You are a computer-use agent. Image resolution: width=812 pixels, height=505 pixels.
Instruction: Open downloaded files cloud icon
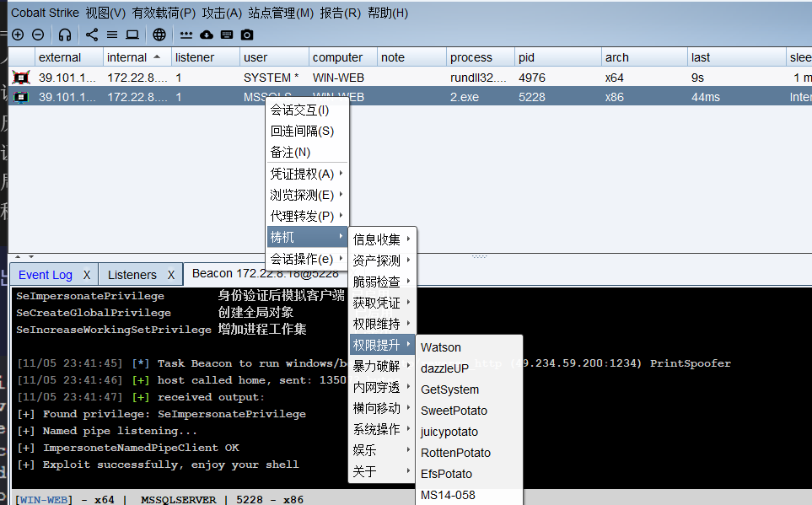pos(207,35)
